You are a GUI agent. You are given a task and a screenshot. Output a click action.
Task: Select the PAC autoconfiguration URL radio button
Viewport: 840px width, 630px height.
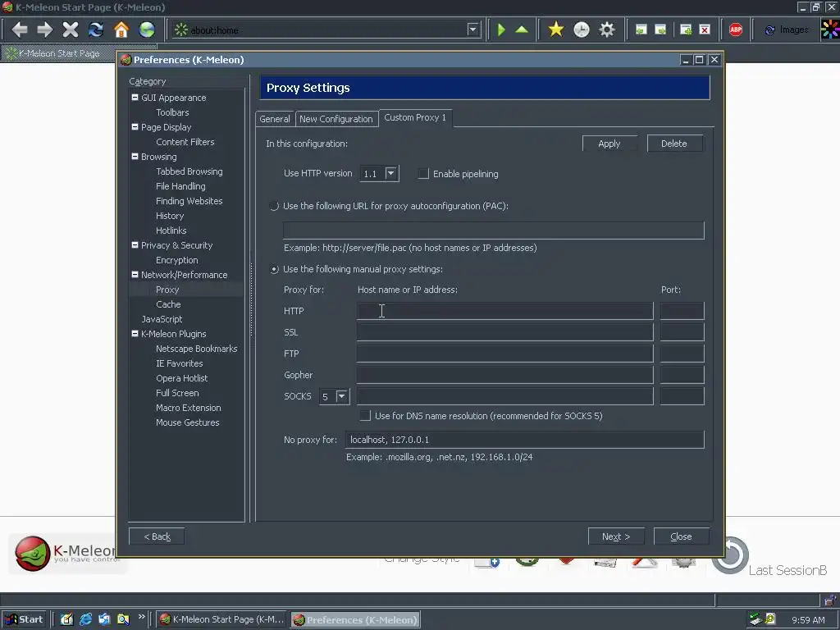pos(274,206)
